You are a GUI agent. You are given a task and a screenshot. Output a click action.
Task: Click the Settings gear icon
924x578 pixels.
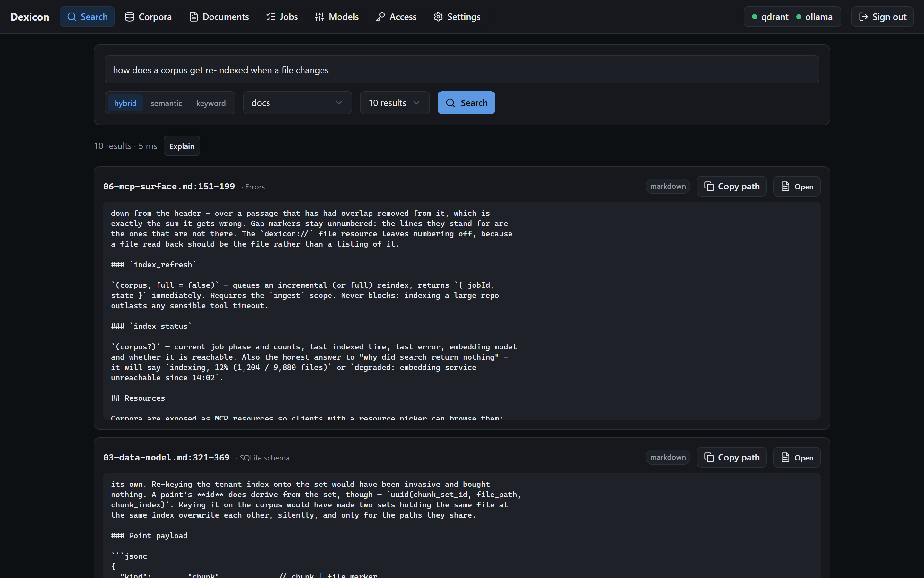click(x=438, y=17)
